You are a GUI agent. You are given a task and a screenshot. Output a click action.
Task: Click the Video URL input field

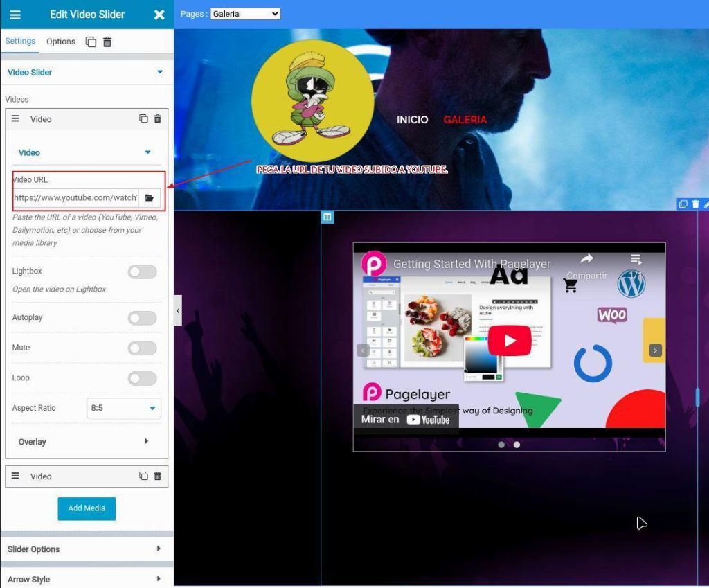[75, 198]
